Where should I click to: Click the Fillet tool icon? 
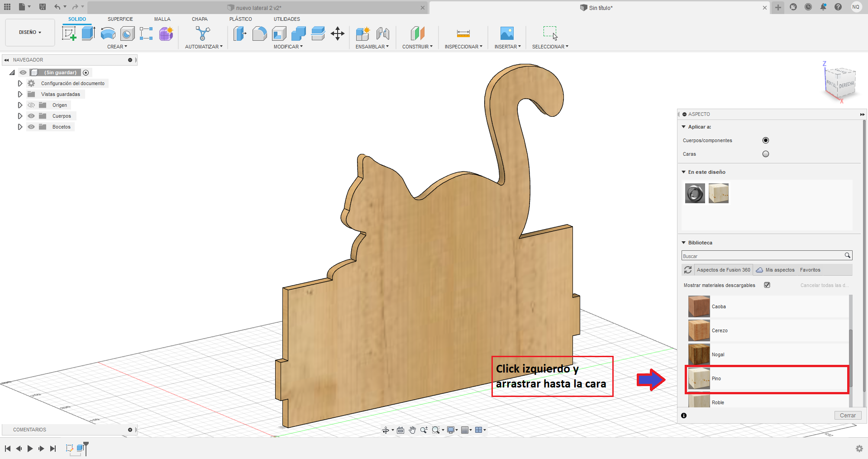259,33
